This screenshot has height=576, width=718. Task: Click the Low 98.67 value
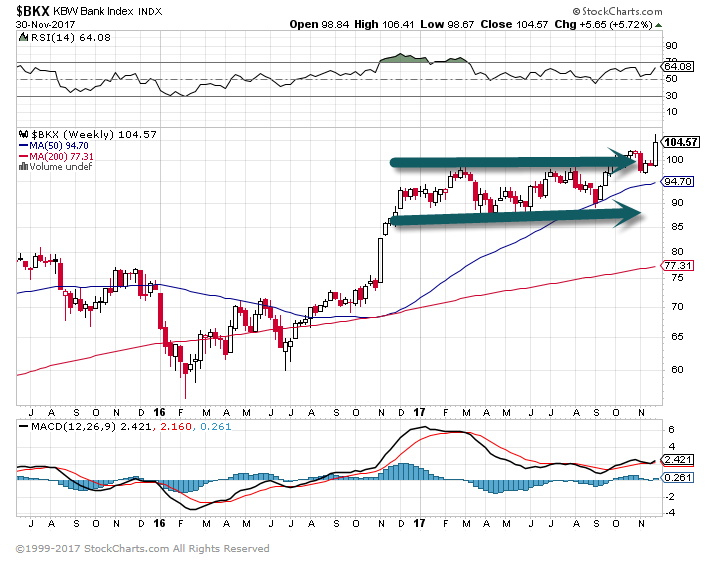[x=447, y=24]
